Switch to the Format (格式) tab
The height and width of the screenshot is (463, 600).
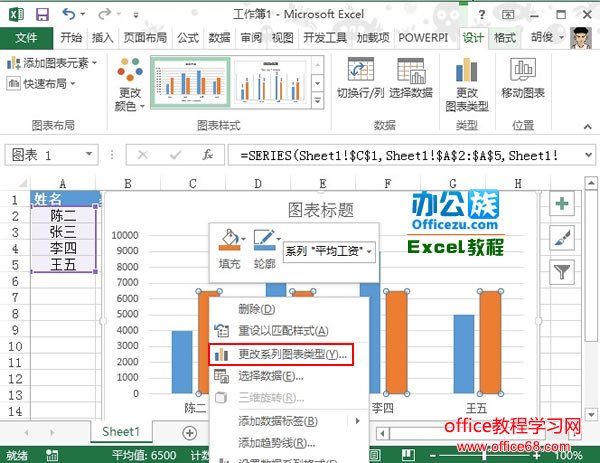505,37
